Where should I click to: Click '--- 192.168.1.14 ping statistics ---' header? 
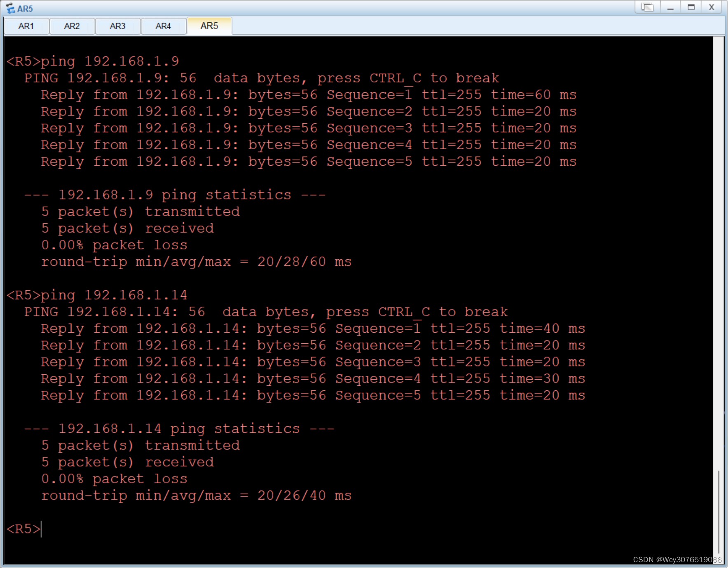[179, 429]
